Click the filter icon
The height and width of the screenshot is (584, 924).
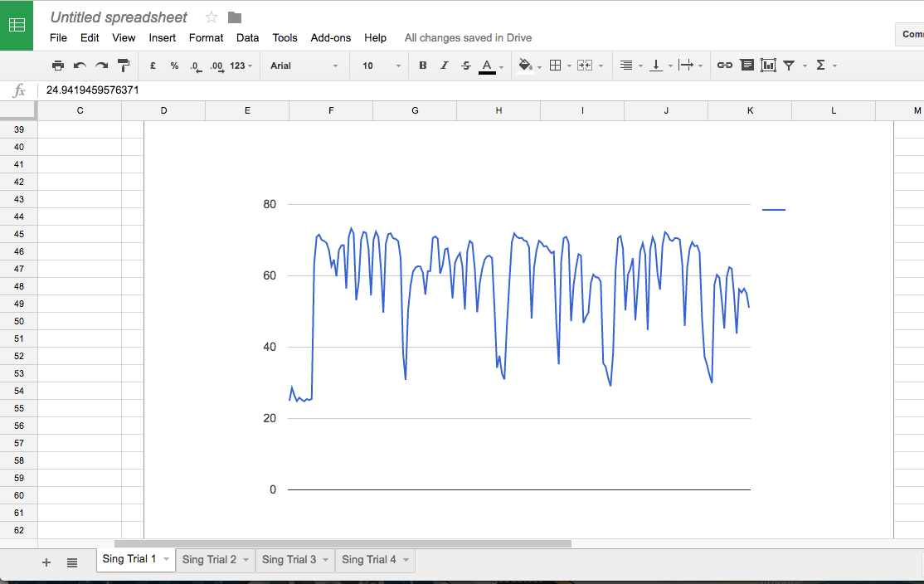point(789,66)
